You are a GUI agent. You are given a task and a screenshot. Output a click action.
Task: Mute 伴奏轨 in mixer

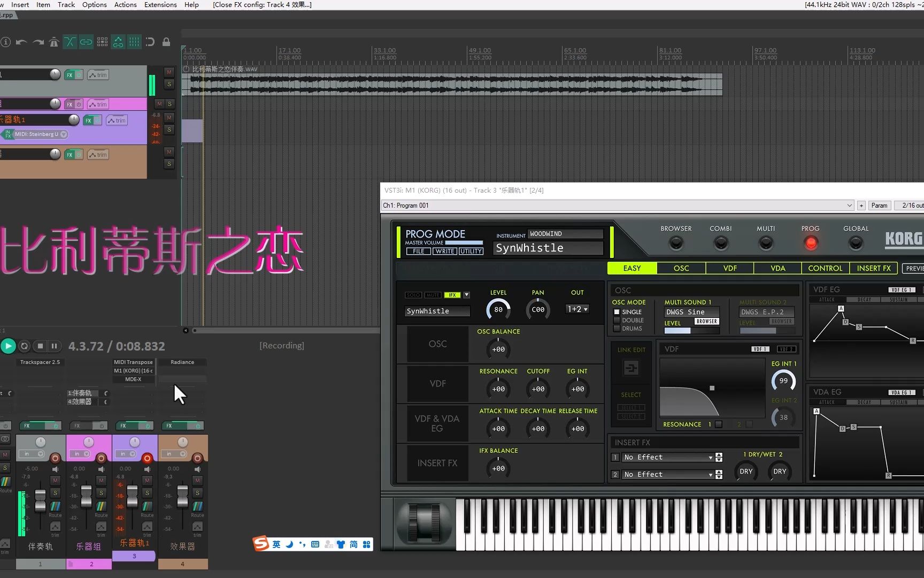click(x=55, y=481)
